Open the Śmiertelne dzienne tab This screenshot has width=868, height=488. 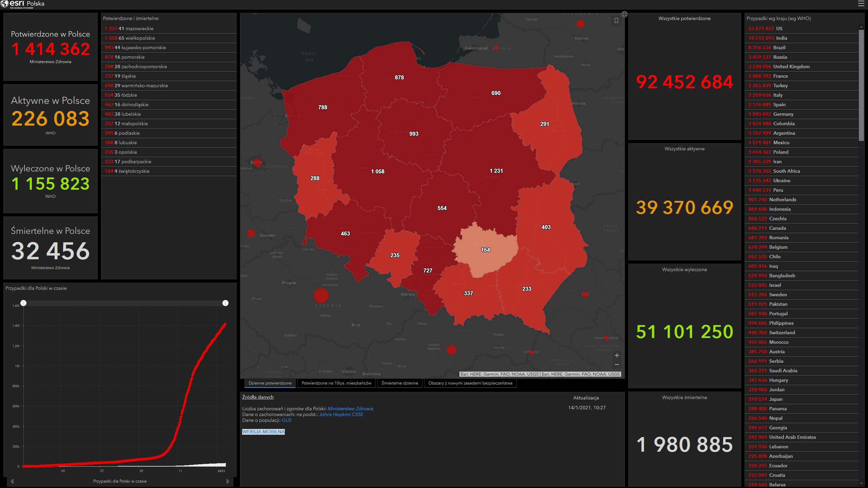point(400,383)
